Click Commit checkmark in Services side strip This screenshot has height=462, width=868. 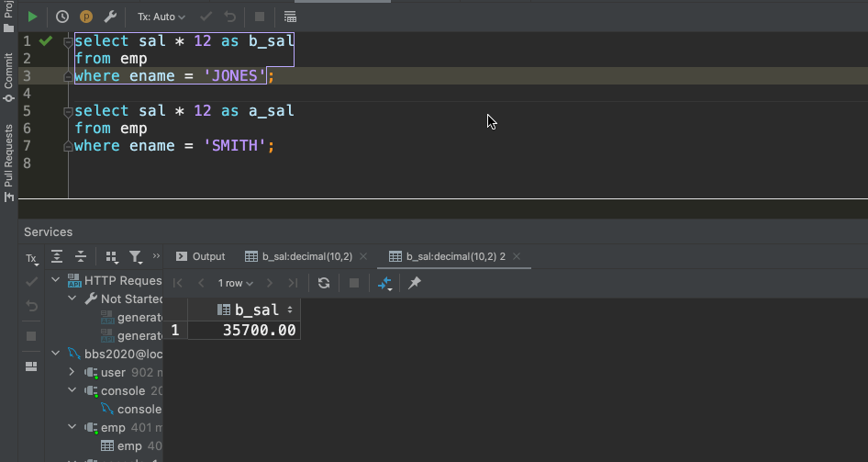31,282
